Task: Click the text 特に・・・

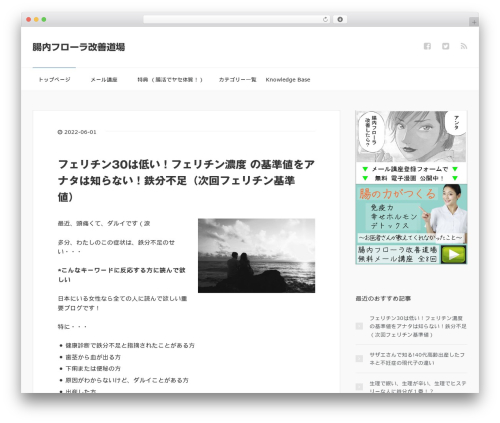Action: tap(72, 327)
